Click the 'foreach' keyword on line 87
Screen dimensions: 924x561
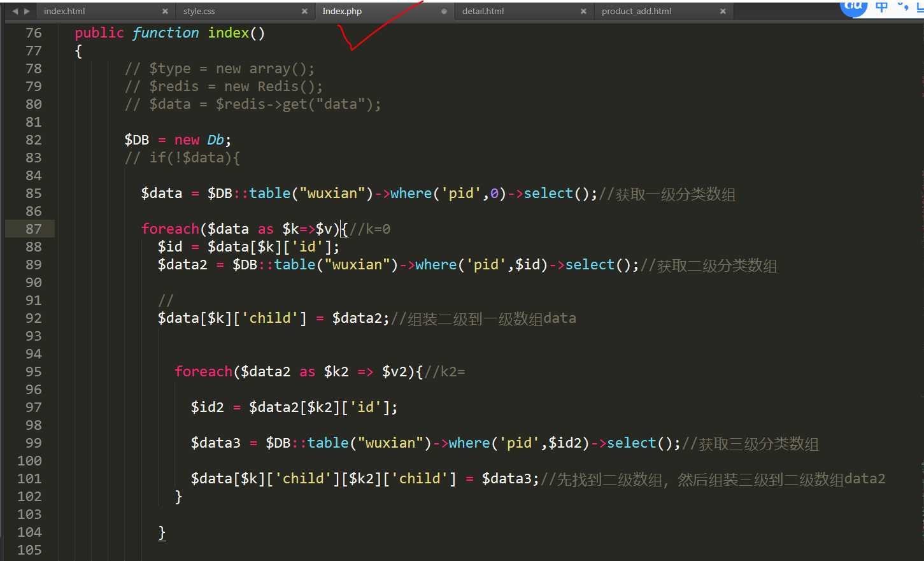click(x=170, y=229)
